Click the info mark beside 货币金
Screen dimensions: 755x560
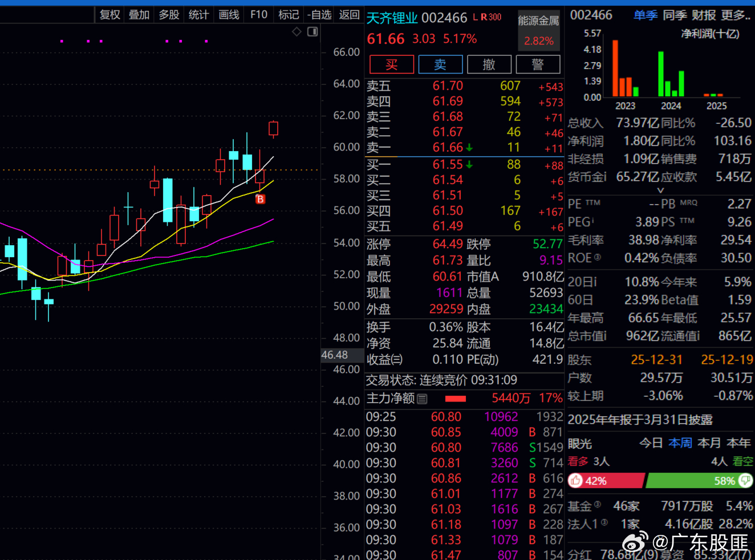[x=604, y=177]
